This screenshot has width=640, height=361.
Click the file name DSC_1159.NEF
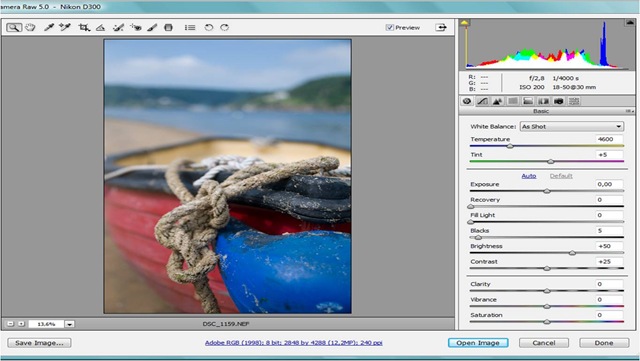(226, 324)
